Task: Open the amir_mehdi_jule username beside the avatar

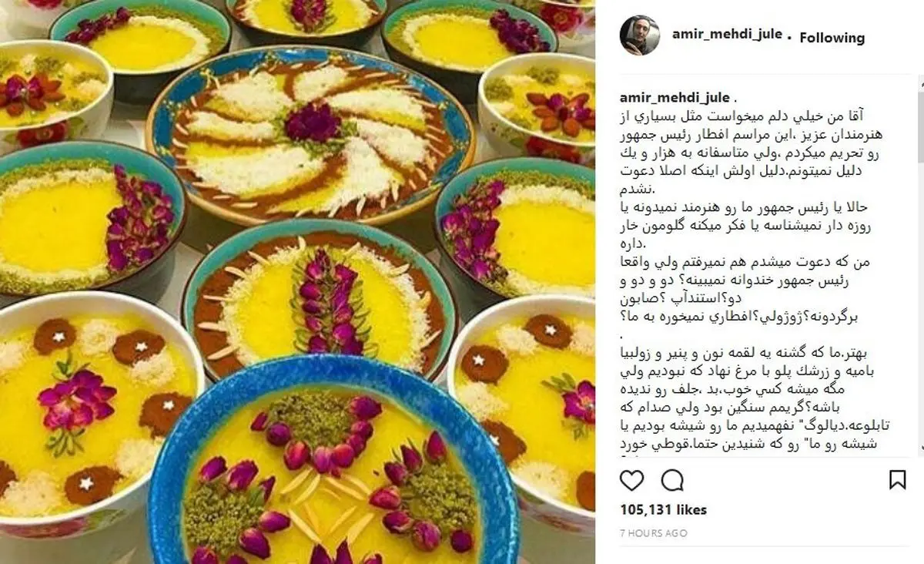Action: point(727,36)
